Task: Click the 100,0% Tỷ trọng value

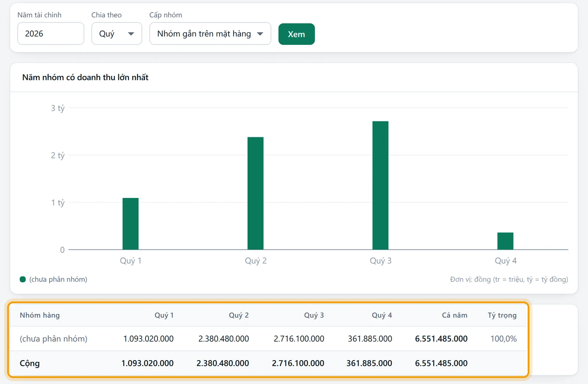Action: click(x=503, y=339)
